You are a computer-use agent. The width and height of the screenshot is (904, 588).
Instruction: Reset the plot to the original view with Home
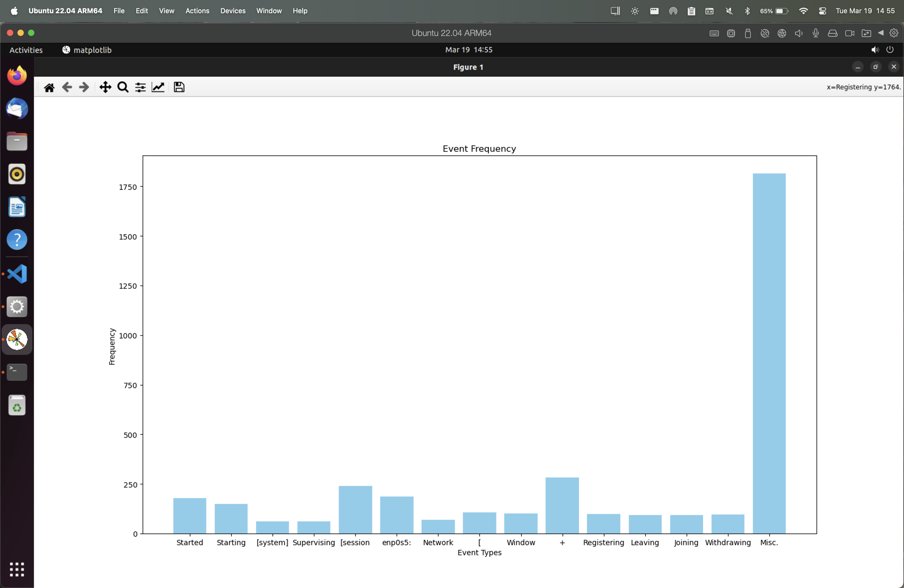[49, 87]
